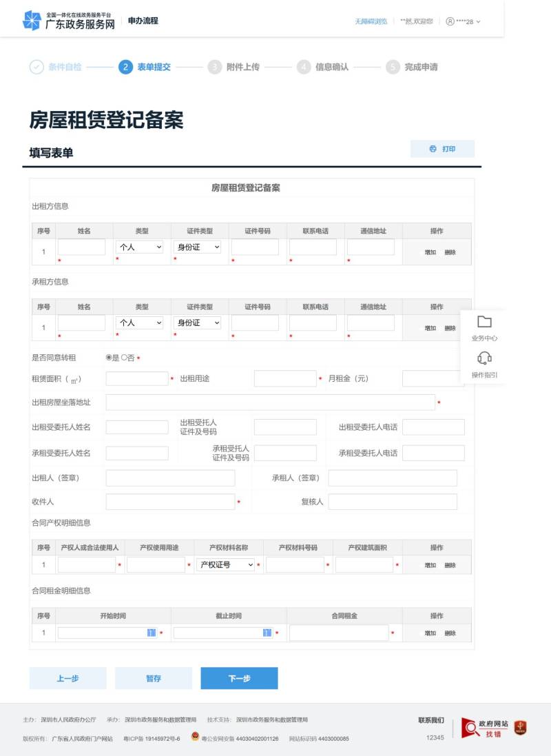
Task: Open calendar picker for 截止时间
Action: click(267, 633)
